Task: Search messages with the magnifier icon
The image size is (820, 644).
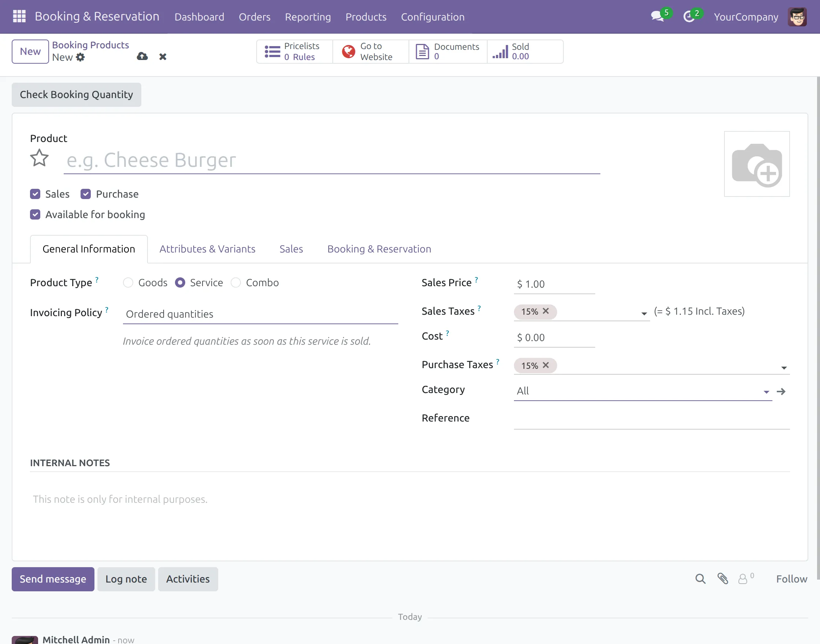Action: tap(700, 579)
